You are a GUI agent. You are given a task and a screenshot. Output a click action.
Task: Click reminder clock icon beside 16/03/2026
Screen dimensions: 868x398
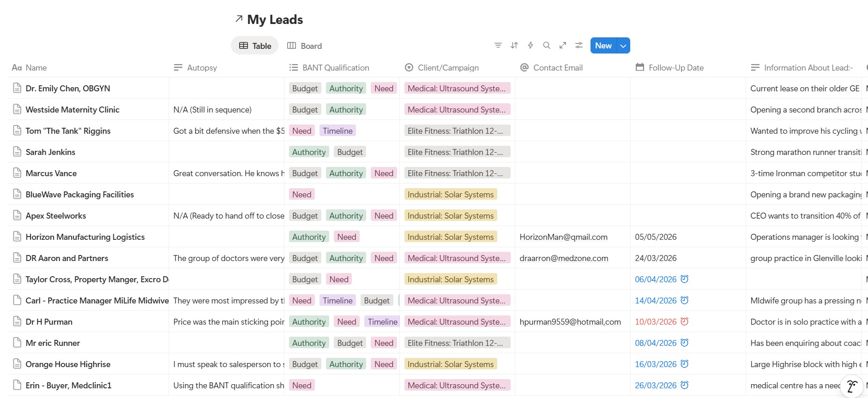point(685,364)
